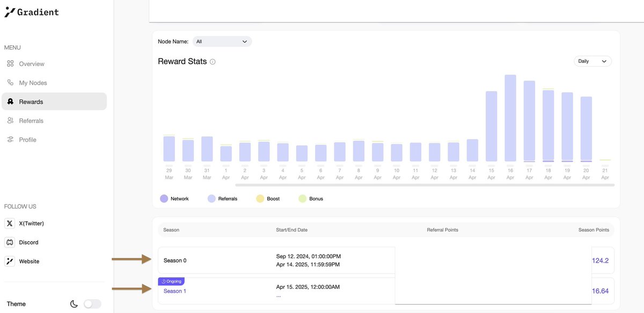Open the Referrals page
The width and height of the screenshot is (644, 313).
[x=31, y=121]
